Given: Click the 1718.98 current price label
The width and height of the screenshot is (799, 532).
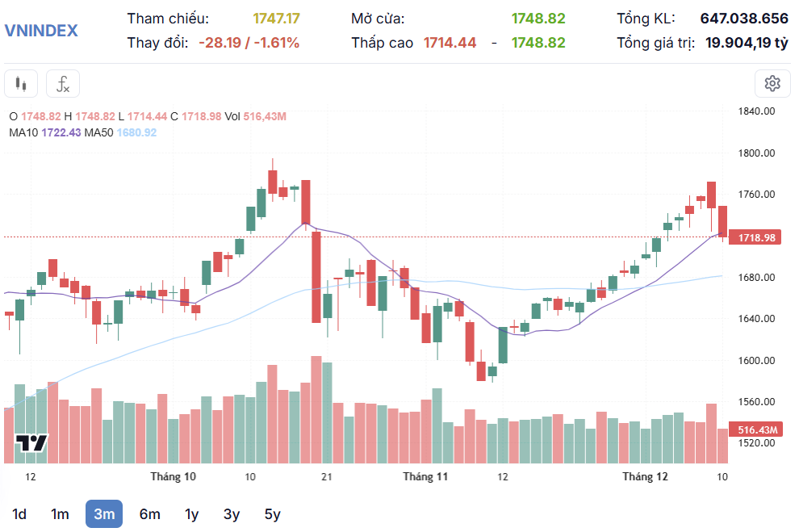Looking at the screenshot, I should click(756, 237).
